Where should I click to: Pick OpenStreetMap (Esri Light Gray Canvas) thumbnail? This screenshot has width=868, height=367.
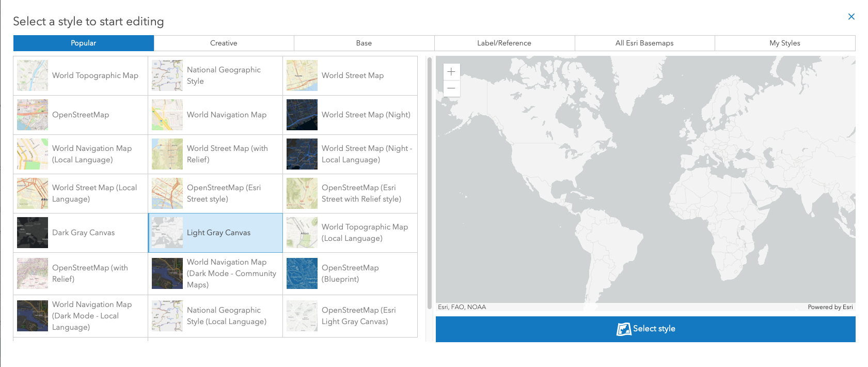[x=302, y=316]
